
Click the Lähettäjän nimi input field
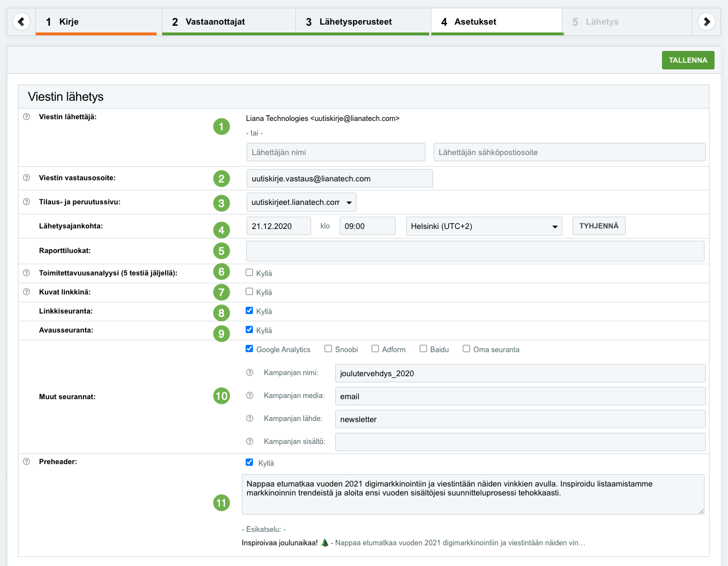click(x=336, y=152)
